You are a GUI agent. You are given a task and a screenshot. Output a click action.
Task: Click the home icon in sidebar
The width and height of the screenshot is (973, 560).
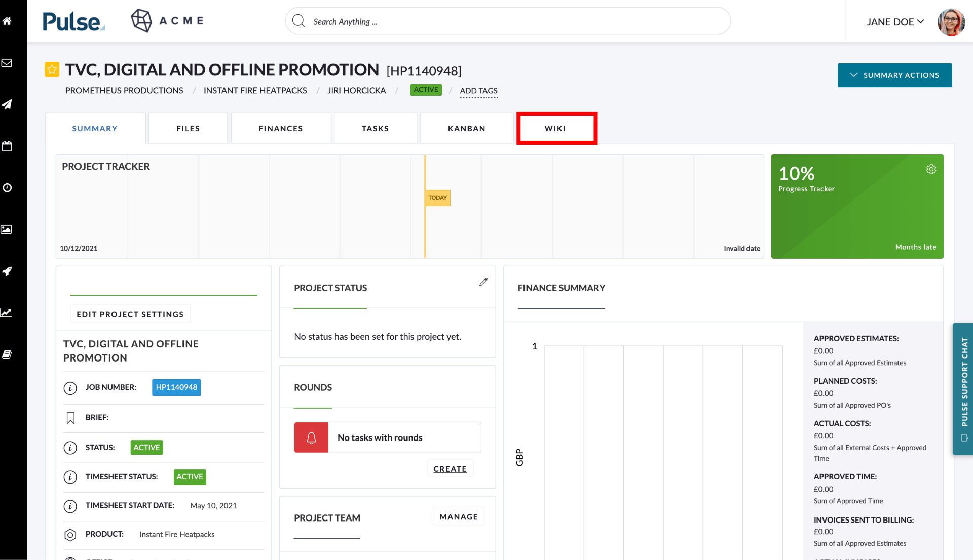[7, 21]
